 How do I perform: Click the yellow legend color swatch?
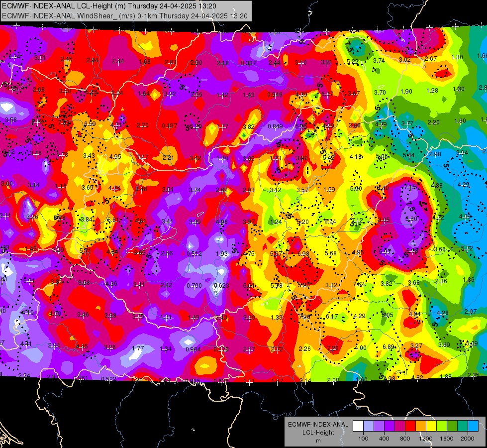click(431, 426)
